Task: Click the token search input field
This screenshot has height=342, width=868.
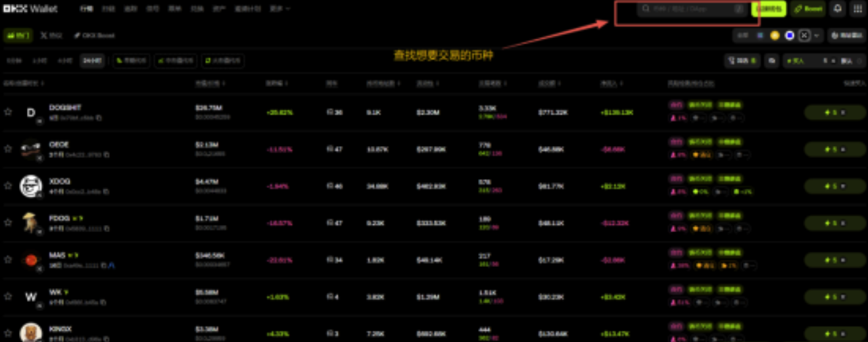Action: pos(687,9)
